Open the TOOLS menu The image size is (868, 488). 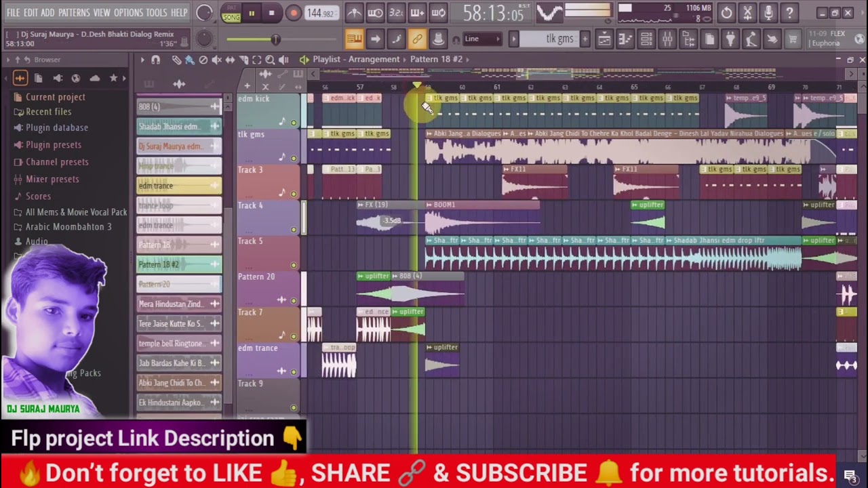(157, 13)
